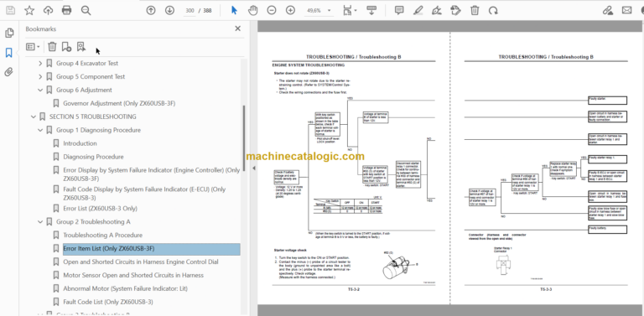Go to next page arrow
The width and height of the screenshot is (644, 316).
point(169,10)
